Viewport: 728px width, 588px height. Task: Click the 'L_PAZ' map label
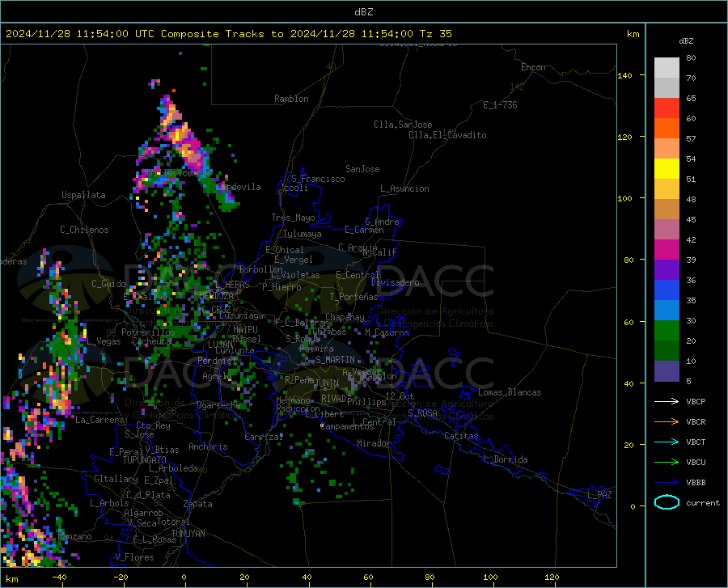tap(600, 495)
